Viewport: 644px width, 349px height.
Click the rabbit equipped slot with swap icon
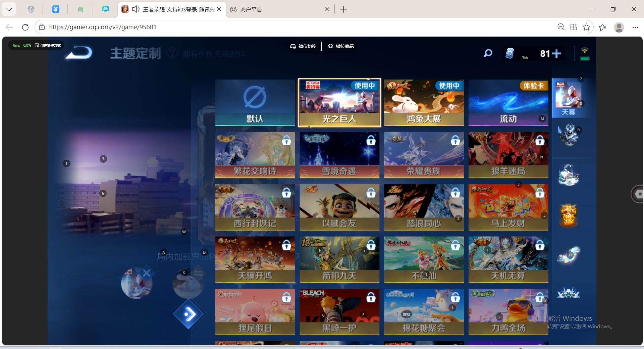(x=189, y=283)
